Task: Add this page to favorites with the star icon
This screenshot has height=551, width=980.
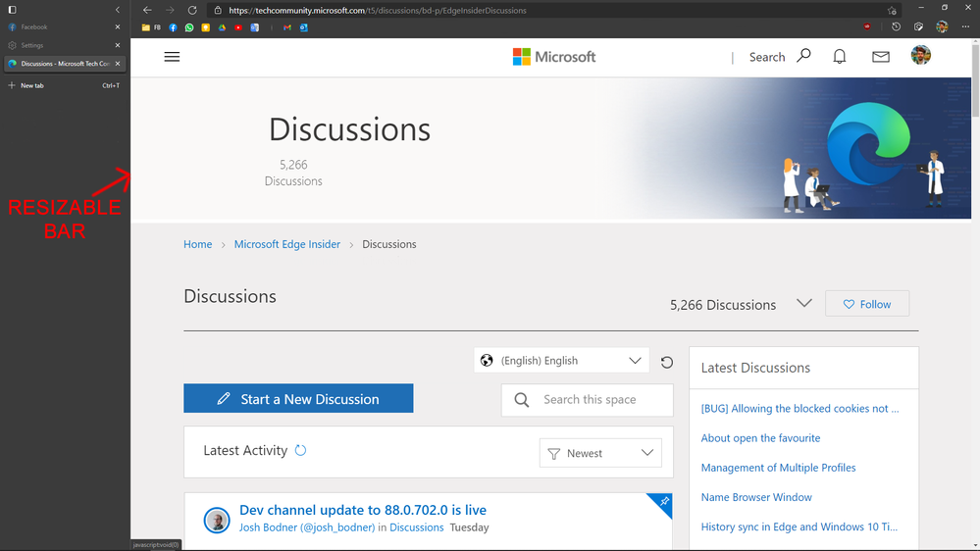Action: pyautogui.click(x=892, y=11)
